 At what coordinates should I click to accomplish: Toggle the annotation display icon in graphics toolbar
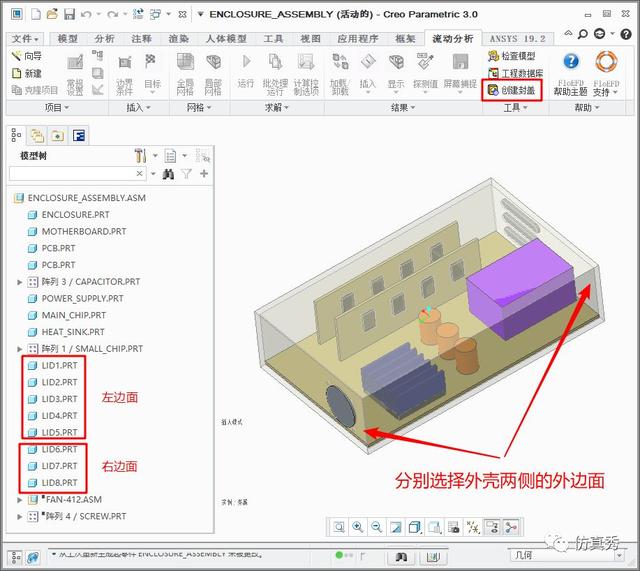[492, 527]
